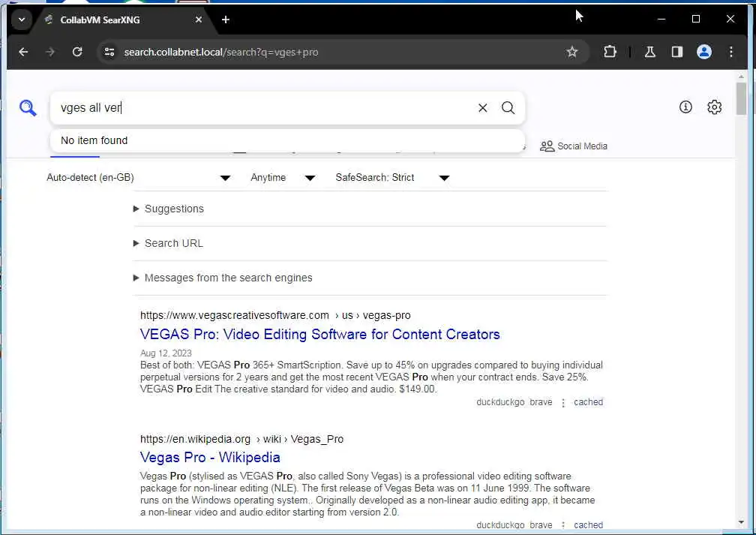Maximize the Chrome window
The image size is (756, 535).
click(696, 20)
